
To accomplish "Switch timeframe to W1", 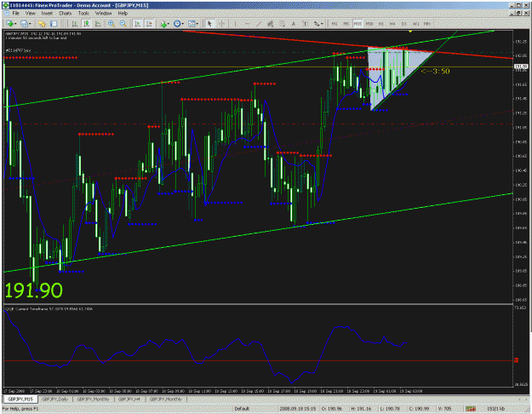I will pos(415,24).
